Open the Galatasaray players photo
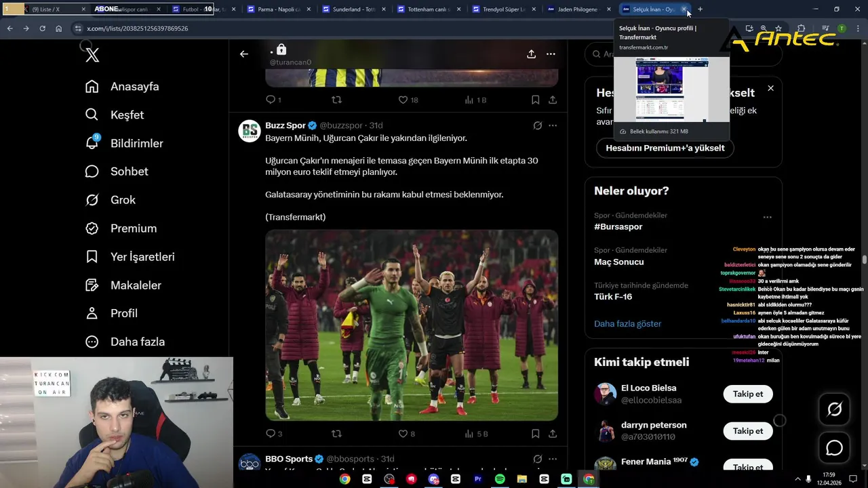Screen dimensions: 868x488 click(x=412, y=325)
